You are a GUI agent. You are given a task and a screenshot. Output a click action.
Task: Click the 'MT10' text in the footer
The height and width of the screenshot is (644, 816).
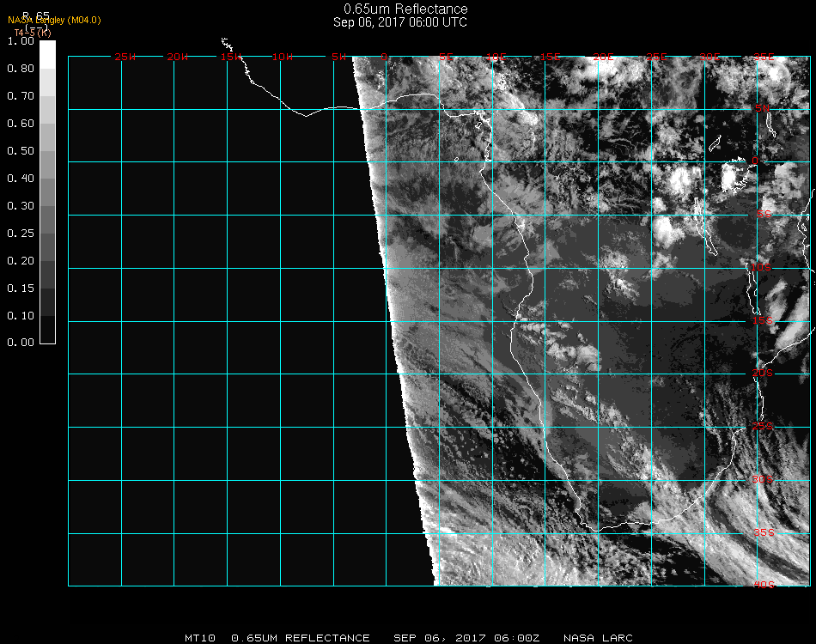(x=200, y=638)
